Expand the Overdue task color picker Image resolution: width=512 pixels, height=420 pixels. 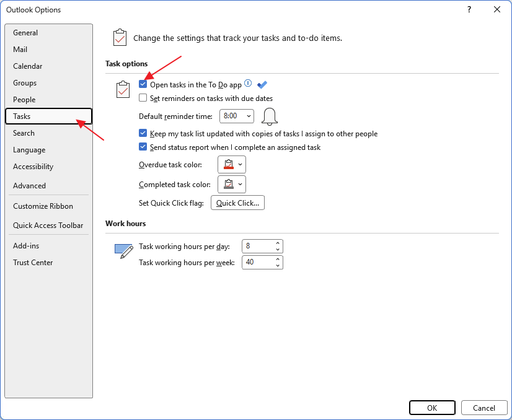(232, 164)
